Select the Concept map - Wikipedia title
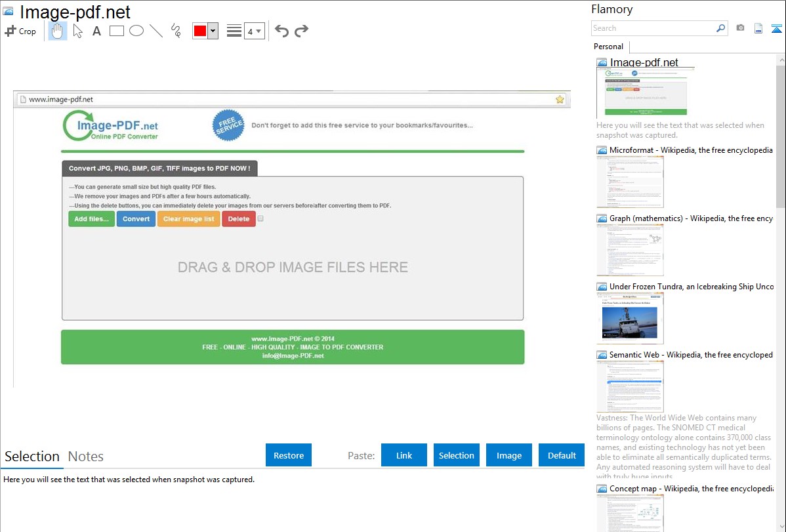This screenshot has height=532, width=786. click(x=692, y=488)
